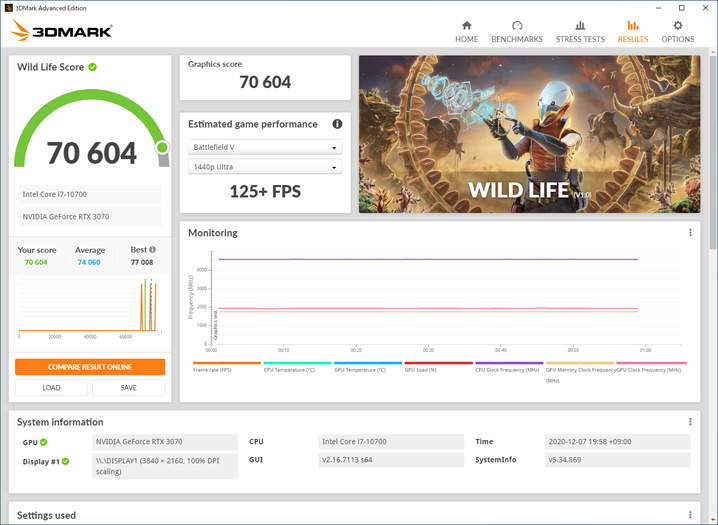Click the GPU field in System information

[x=165, y=442]
